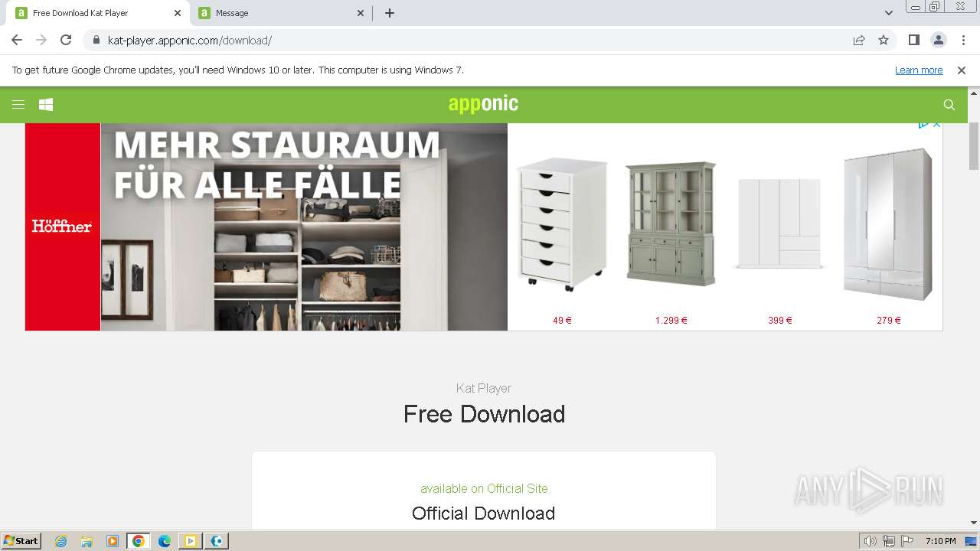Switch to the Message tab
Image resolution: width=980 pixels, height=551 pixels.
tap(279, 13)
